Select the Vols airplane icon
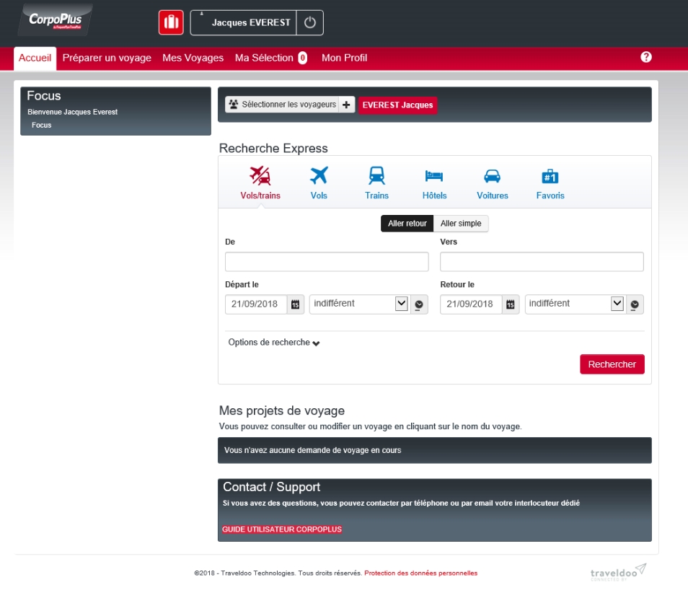 pyautogui.click(x=319, y=175)
